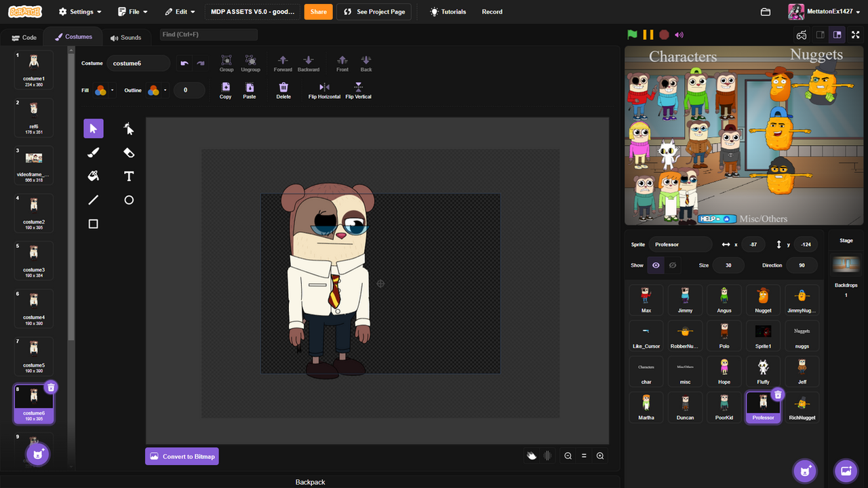Select the Brush tool

(x=94, y=152)
